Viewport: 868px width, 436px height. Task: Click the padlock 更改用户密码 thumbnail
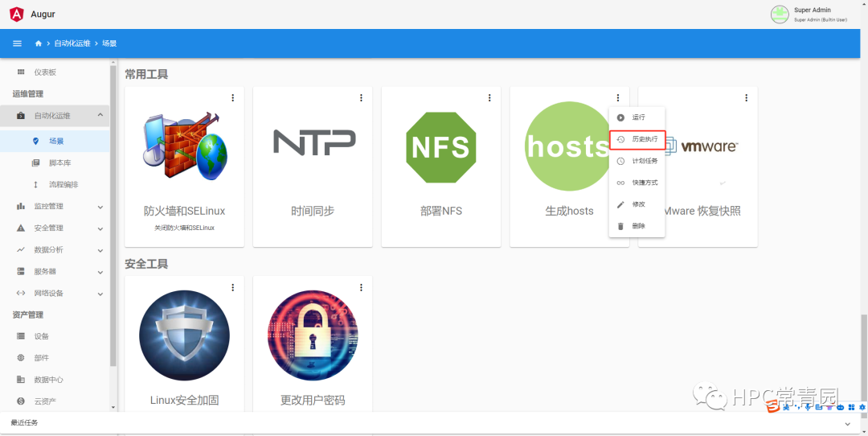[x=313, y=335]
